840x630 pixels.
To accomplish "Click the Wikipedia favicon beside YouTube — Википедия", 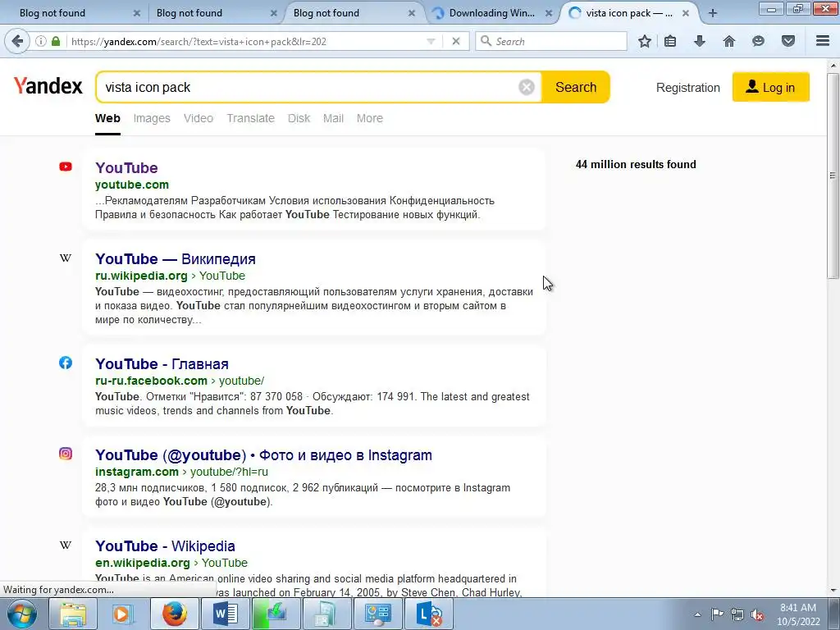I will [66, 258].
